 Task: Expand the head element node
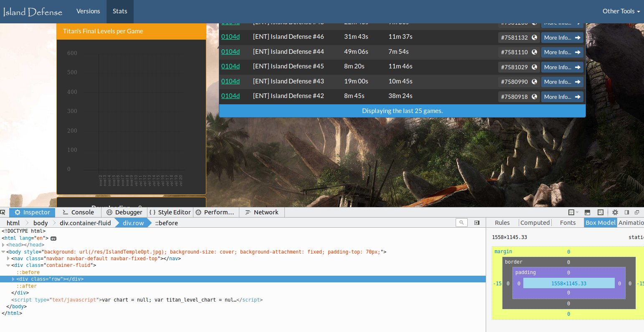click(x=3, y=245)
